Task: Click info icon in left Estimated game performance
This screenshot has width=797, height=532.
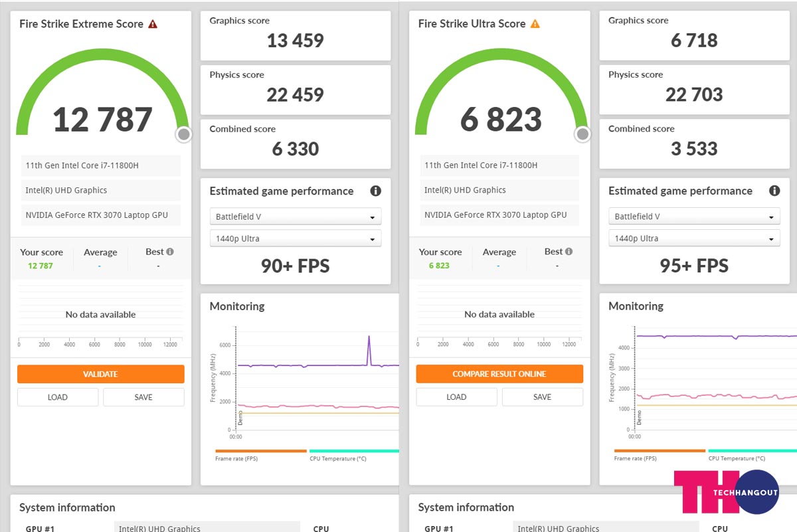Action: [375, 191]
